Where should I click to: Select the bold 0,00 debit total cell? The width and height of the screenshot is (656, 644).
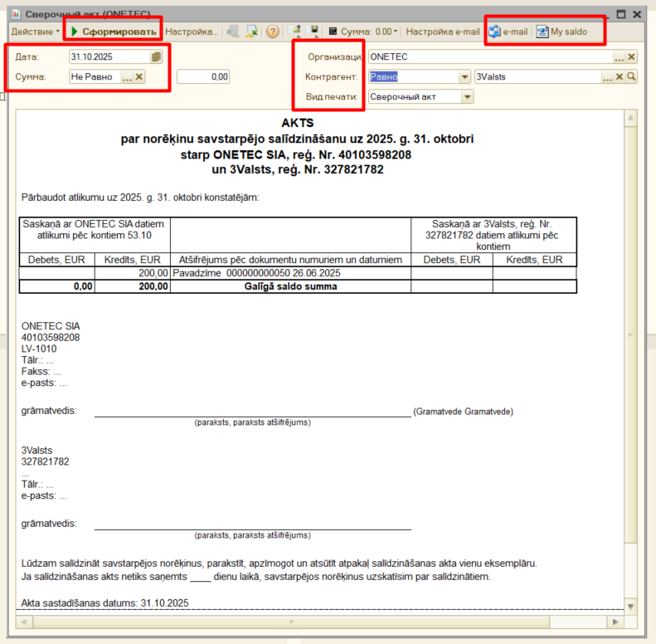[x=57, y=286]
